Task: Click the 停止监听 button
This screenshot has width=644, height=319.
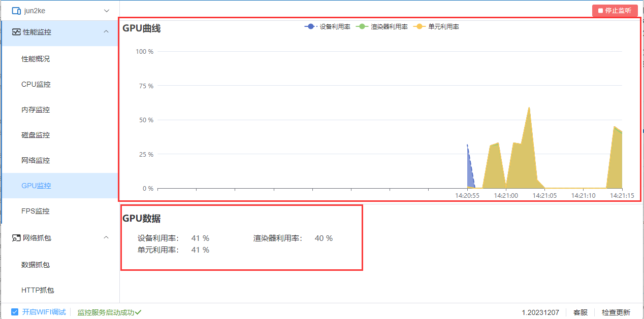Action: pos(615,10)
